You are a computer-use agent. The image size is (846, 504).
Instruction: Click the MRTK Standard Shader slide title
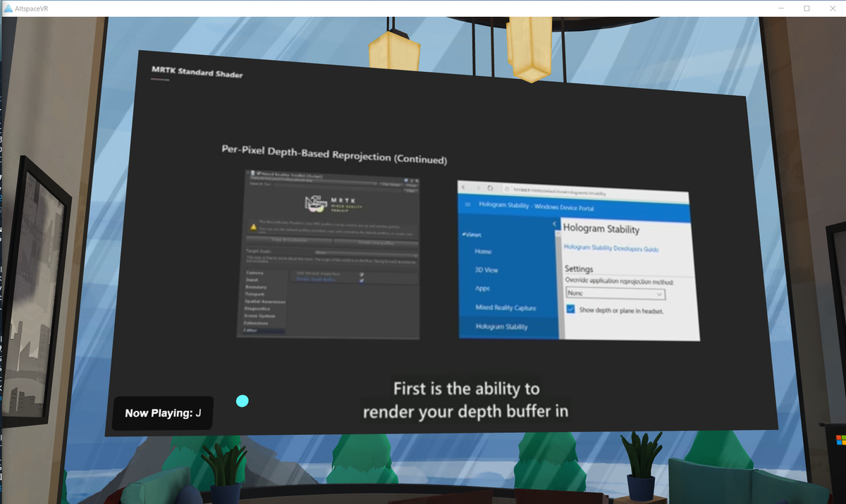click(x=197, y=71)
